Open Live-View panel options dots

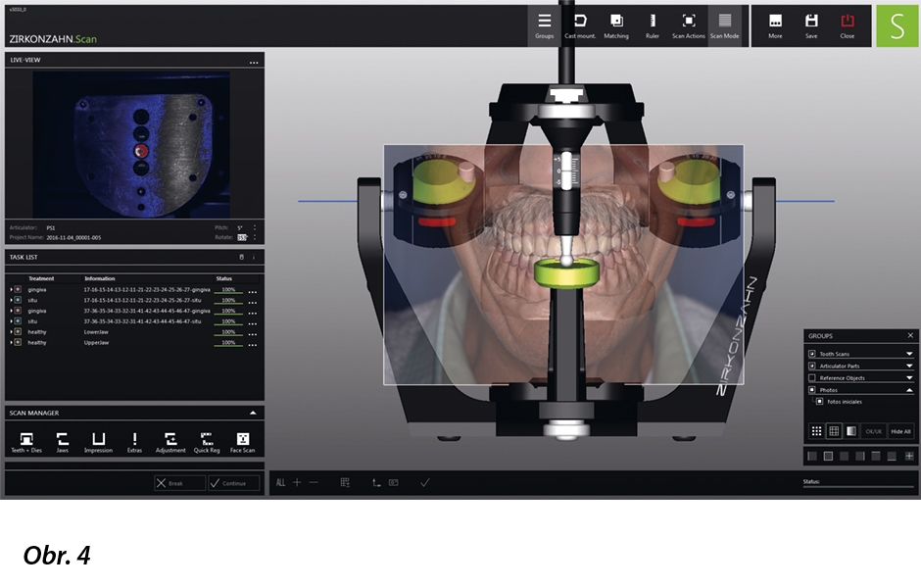(254, 62)
